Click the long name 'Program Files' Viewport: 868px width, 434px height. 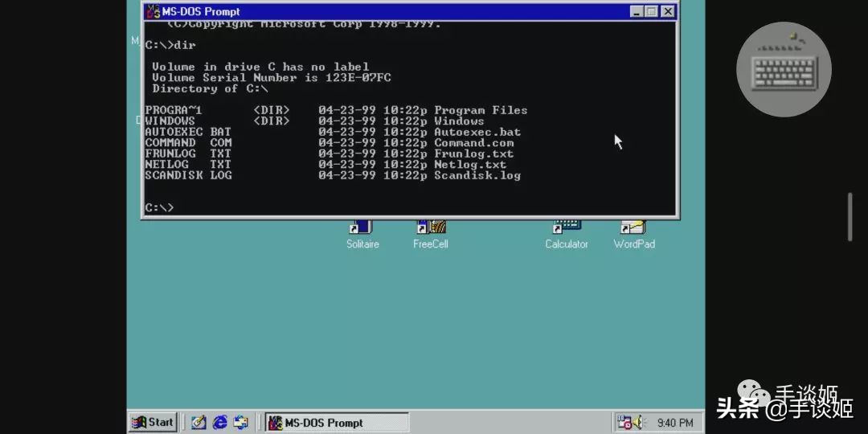tap(481, 110)
